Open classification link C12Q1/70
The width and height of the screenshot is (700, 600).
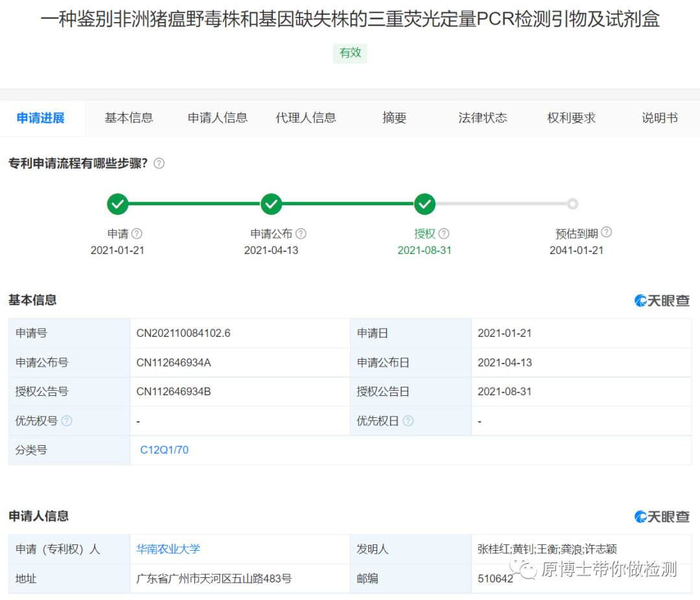pos(165,450)
